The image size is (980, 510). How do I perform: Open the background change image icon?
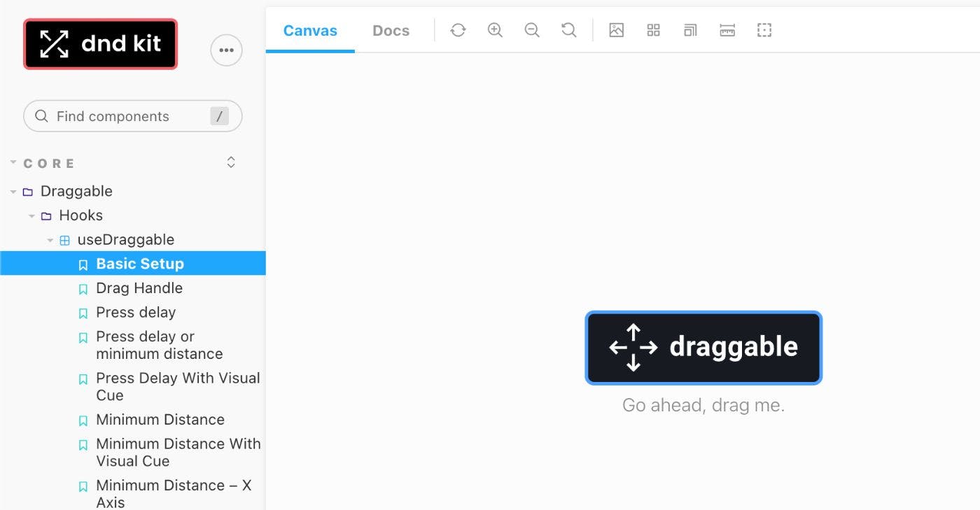point(616,30)
